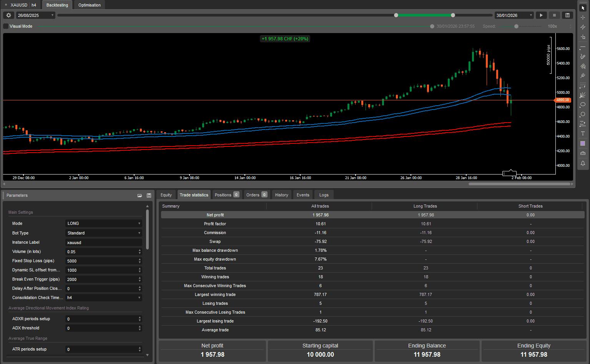Click the Profit factor row label

[215, 224]
